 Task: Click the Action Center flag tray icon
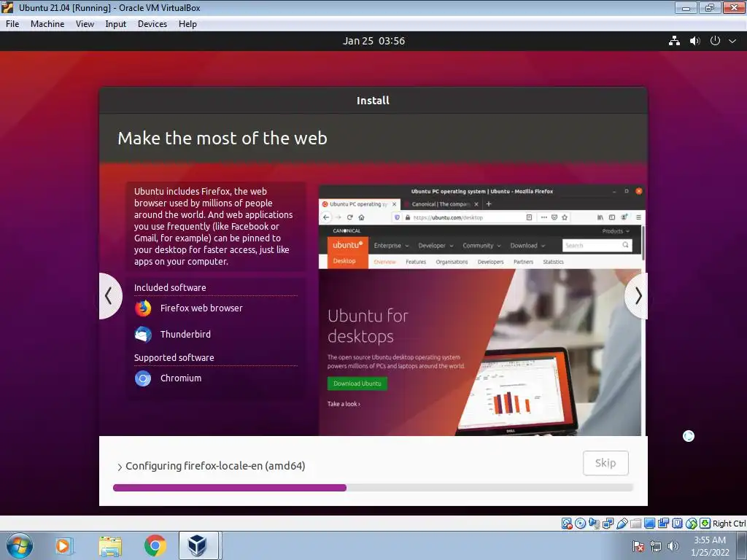[x=638, y=547]
